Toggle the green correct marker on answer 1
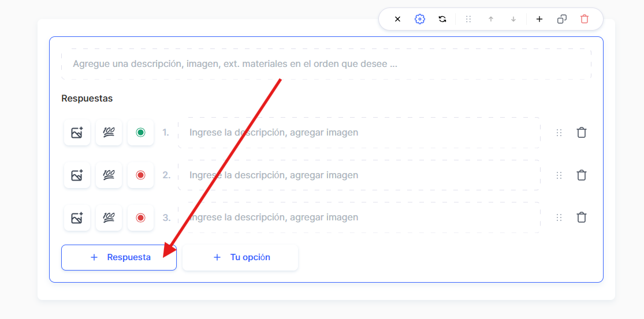644x319 pixels. pyautogui.click(x=140, y=133)
